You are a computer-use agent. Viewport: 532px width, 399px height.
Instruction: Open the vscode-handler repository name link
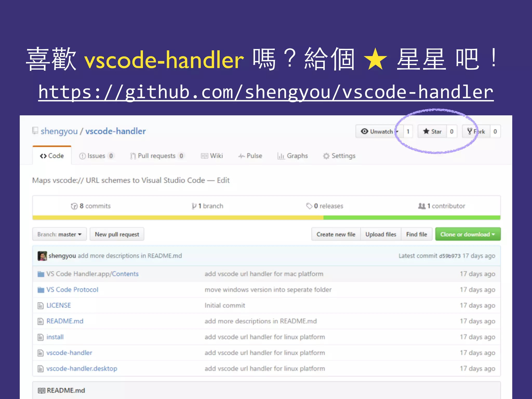click(x=116, y=131)
